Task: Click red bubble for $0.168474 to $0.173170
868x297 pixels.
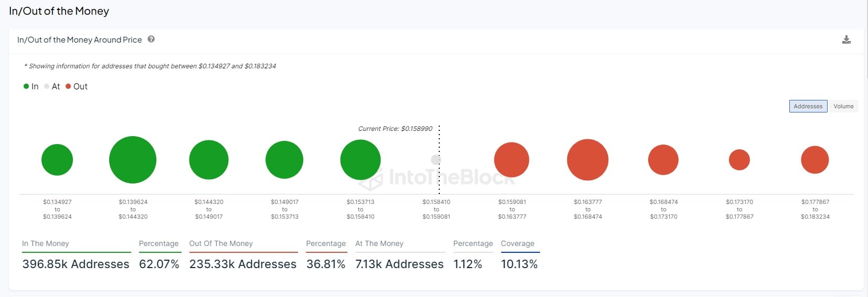Action: pyautogui.click(x=663, y=160)
